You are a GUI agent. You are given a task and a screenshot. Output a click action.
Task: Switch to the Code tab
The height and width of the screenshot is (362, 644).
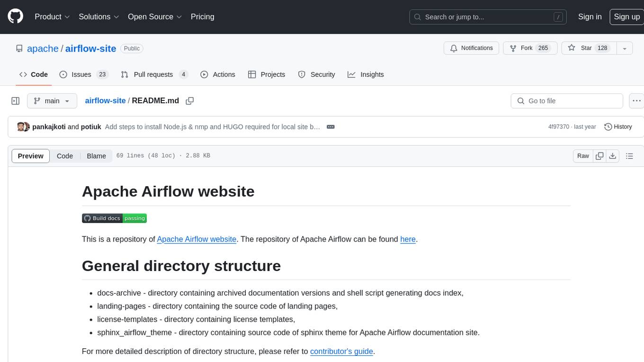[34, 74]
